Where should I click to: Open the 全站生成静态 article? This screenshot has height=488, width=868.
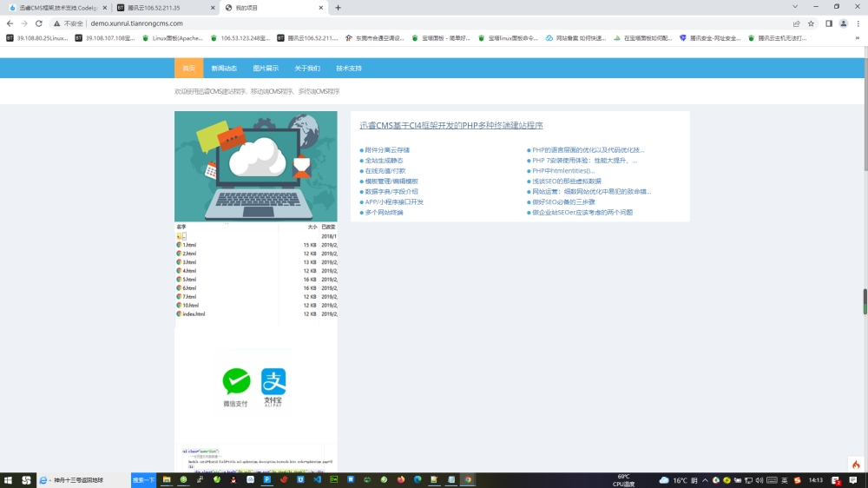pyautogui.click(x=384, y=161)
